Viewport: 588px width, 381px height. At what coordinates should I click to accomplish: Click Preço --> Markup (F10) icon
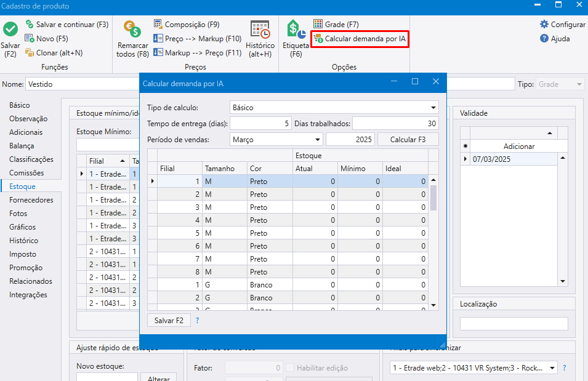[x=158, y=39]
